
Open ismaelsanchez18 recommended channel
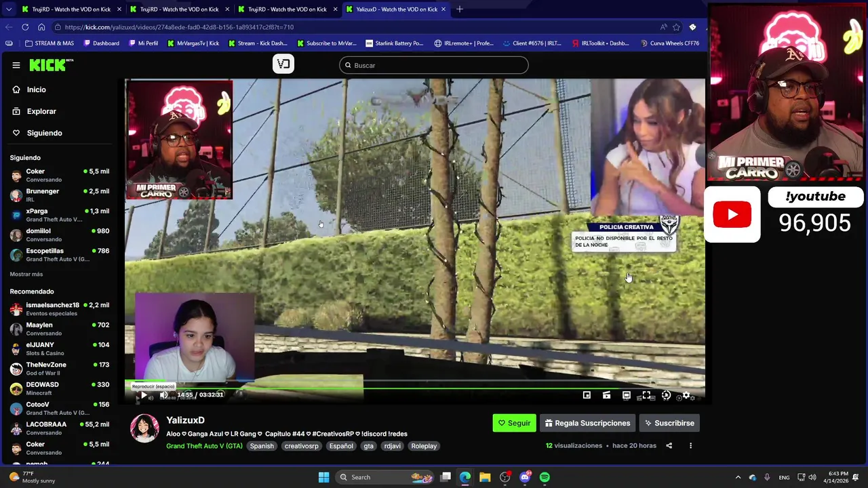[x=60, y=309]
